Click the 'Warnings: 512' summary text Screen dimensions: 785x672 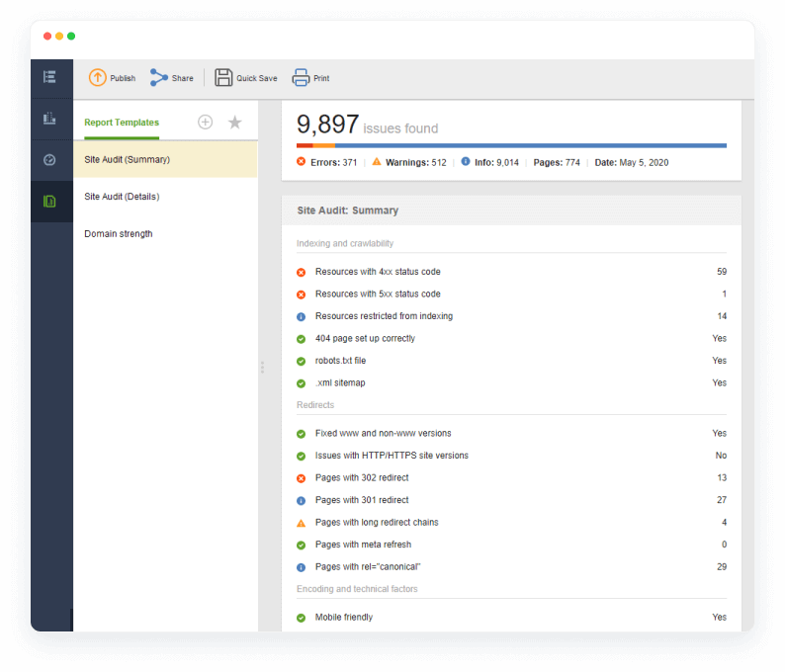[415, 163]
